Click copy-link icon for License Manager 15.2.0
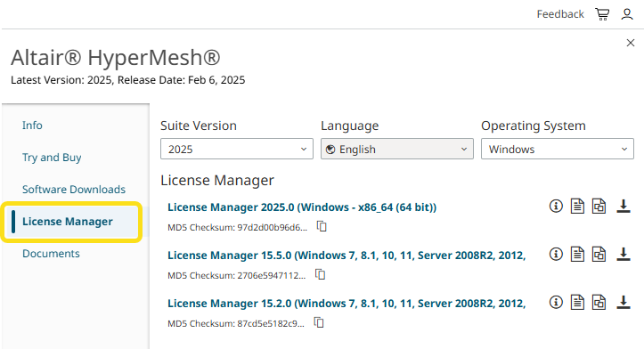The width and height of the screenshot is (644, 349). (599, 302)
